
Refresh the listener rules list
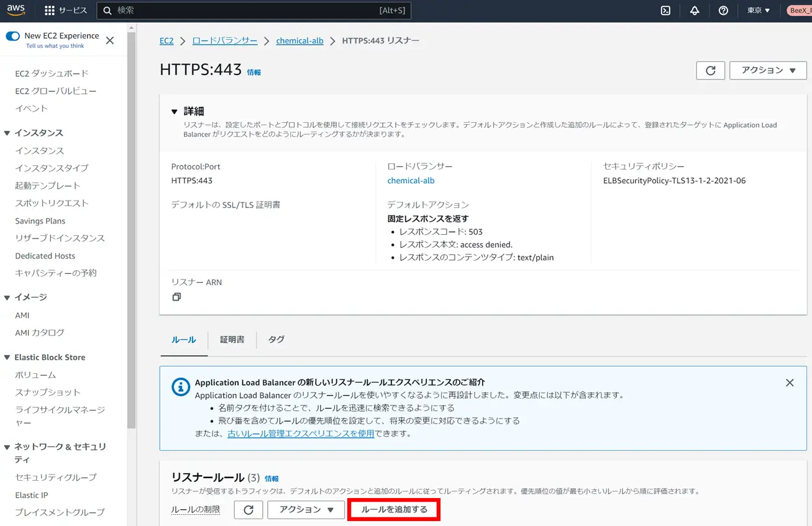click(249, 510)
